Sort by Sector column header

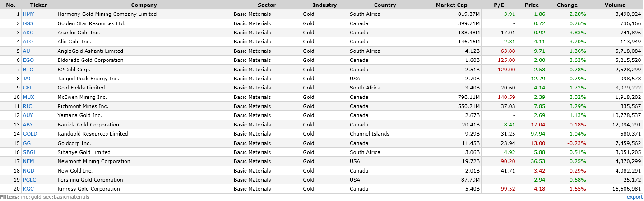point(266,5)
